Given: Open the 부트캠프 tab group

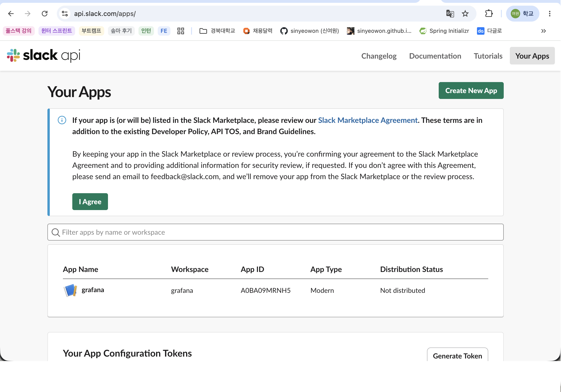Looking at the screenshot, I should pos(91,31).
